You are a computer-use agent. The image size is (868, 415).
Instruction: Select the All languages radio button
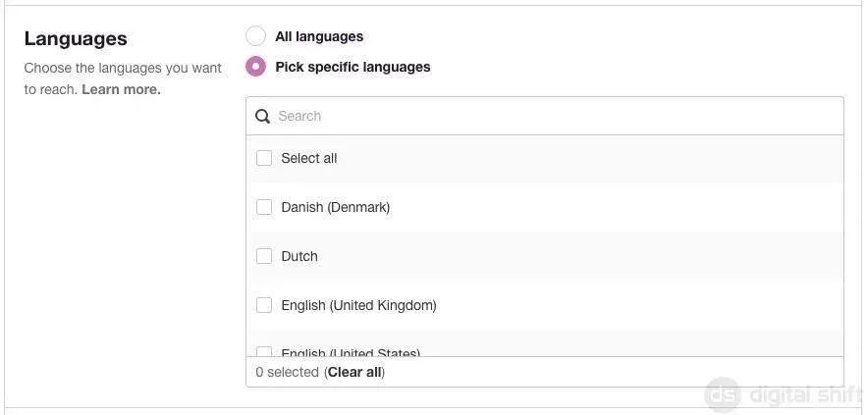(x=255, y=36)
